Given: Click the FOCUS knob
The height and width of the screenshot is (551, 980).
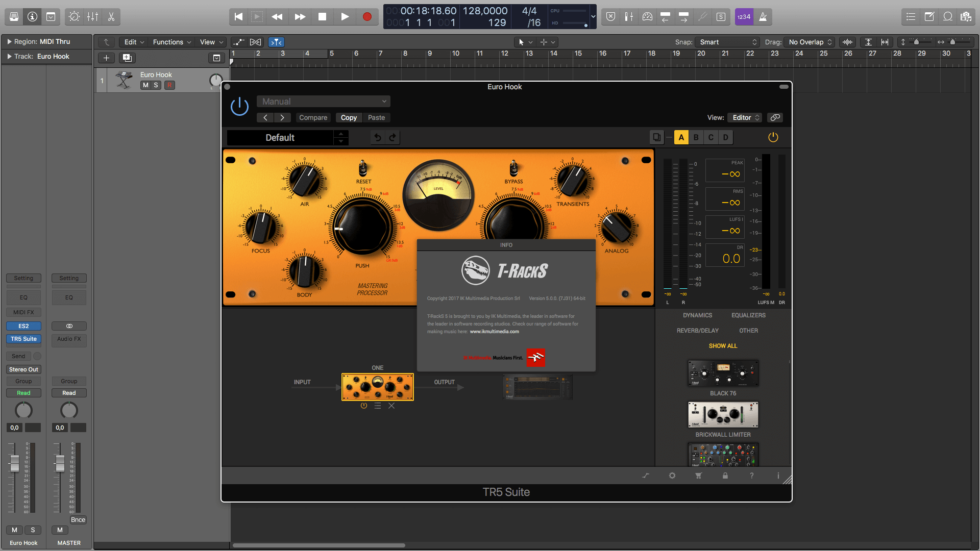Looking at the screenshot, I should (x=261, y=227).
